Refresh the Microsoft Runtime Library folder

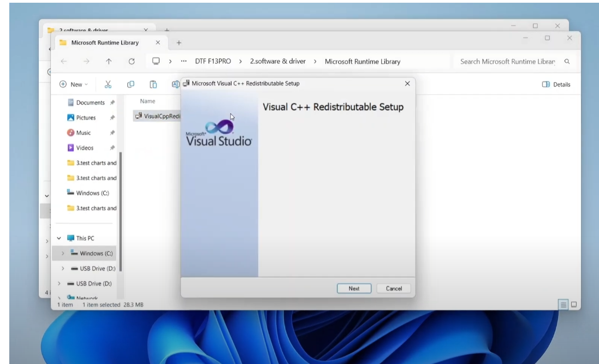(132, 62)
